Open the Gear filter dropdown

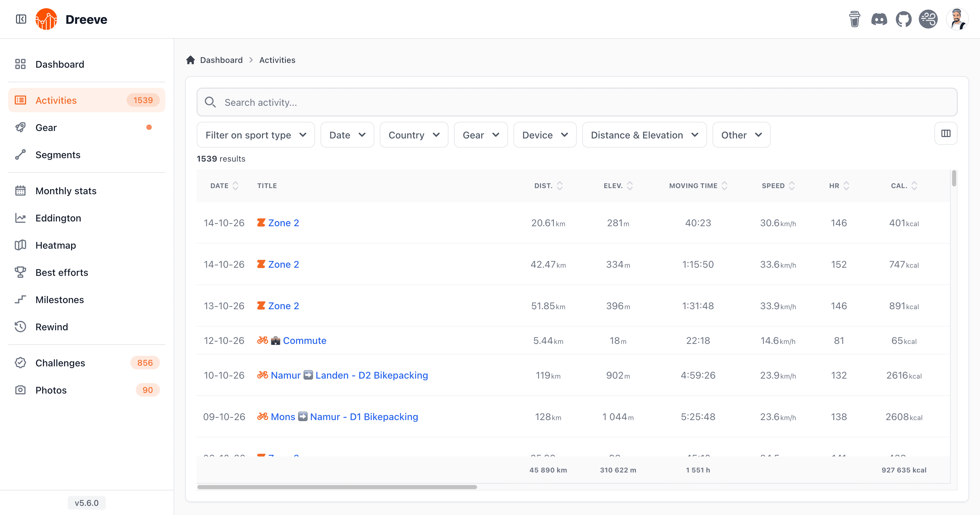(481, 135)
